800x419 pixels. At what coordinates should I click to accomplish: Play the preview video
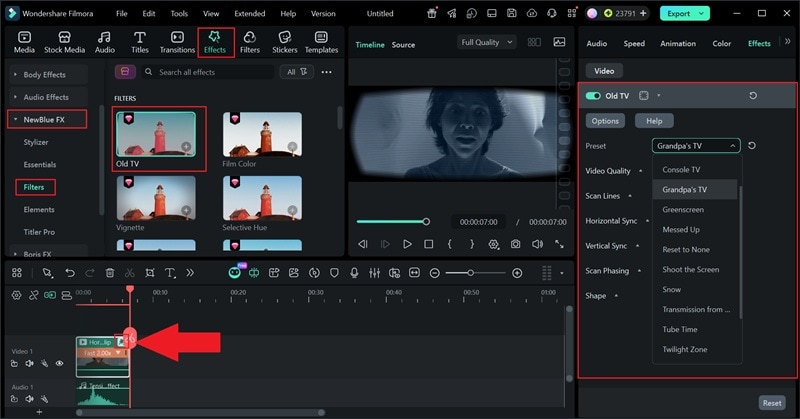407,244
